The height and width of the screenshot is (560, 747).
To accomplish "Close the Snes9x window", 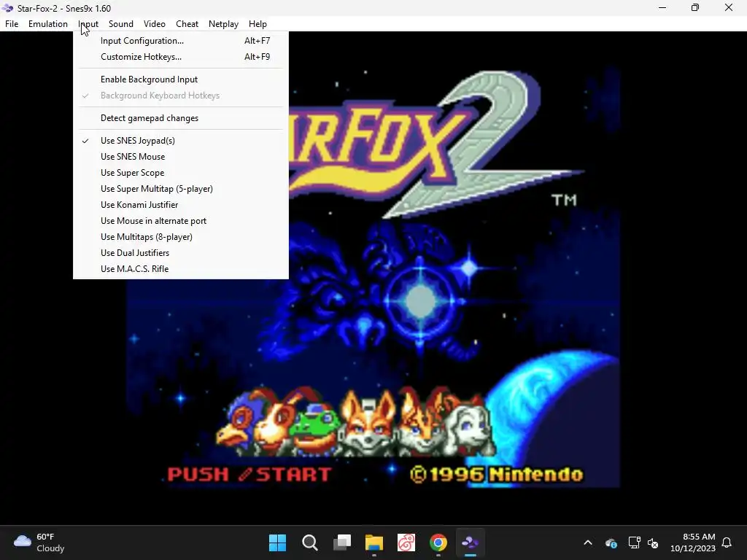I will (x=729, y=7).
